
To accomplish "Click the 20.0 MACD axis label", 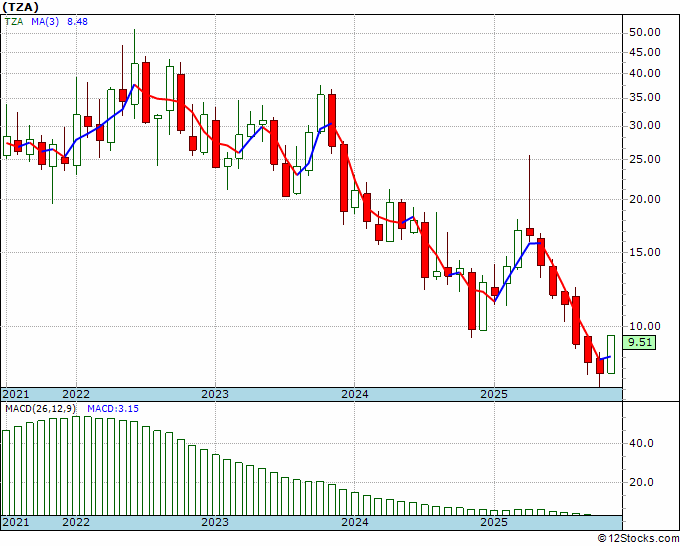I will coord(641,482).
